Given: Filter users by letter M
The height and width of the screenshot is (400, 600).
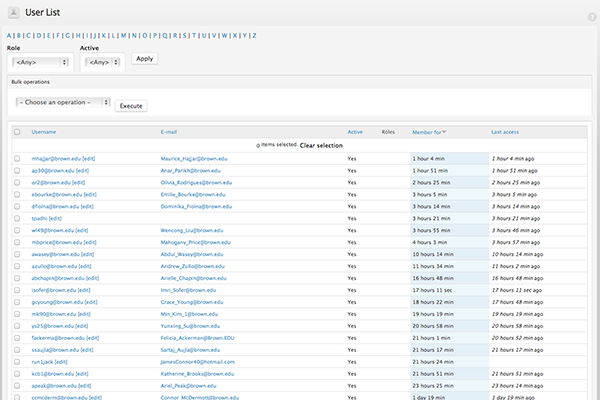Looking at the screenshot, I should [x=124, y=36].
